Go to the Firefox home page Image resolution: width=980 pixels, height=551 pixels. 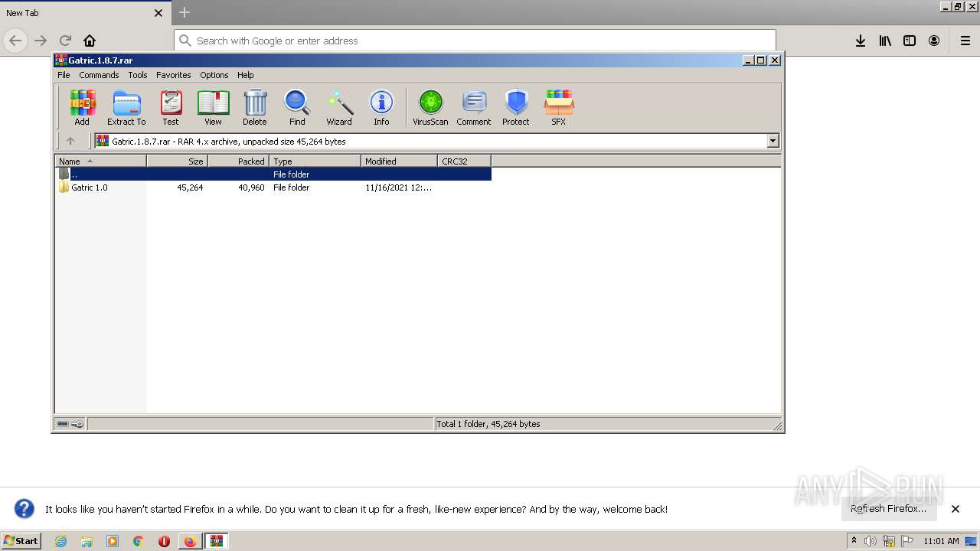tap(90, 41)
